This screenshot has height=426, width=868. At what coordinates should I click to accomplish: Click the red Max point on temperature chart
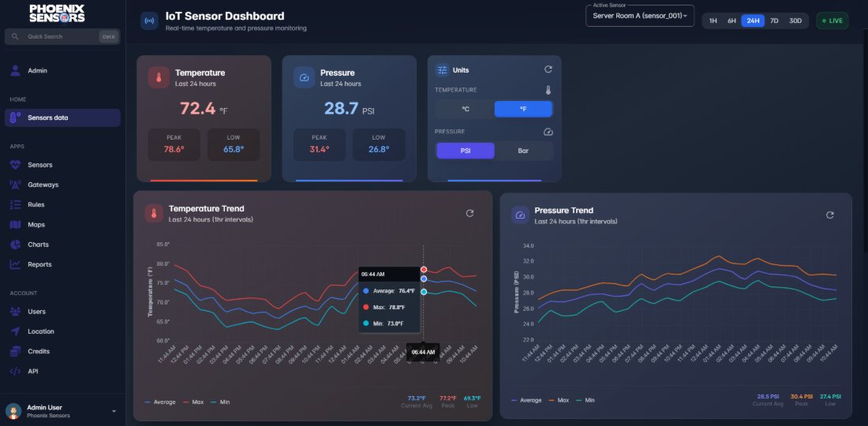[424, 270]
